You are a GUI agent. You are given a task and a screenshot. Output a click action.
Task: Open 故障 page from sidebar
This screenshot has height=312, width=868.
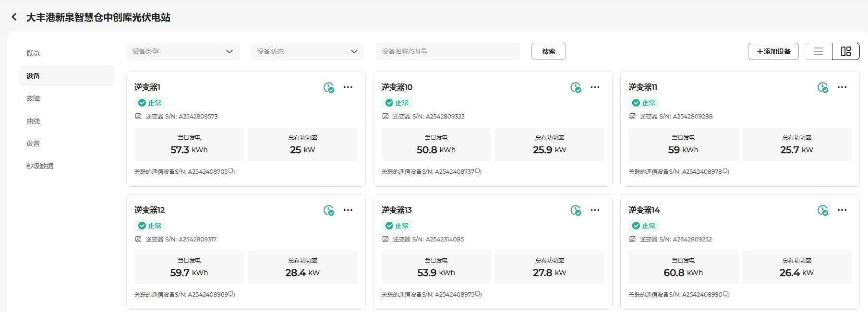point(33,98)
